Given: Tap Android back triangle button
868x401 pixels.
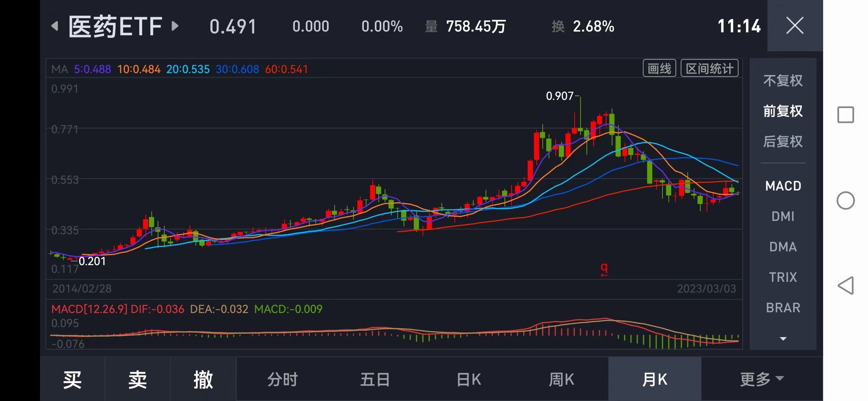Looking at the screenshot, I should click(845, 286).
